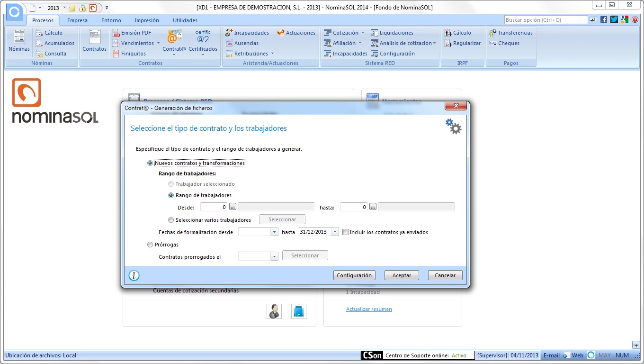Switch to the Empresa tab
The height and width of the screenshot is (364, 644).
point(77,20)
